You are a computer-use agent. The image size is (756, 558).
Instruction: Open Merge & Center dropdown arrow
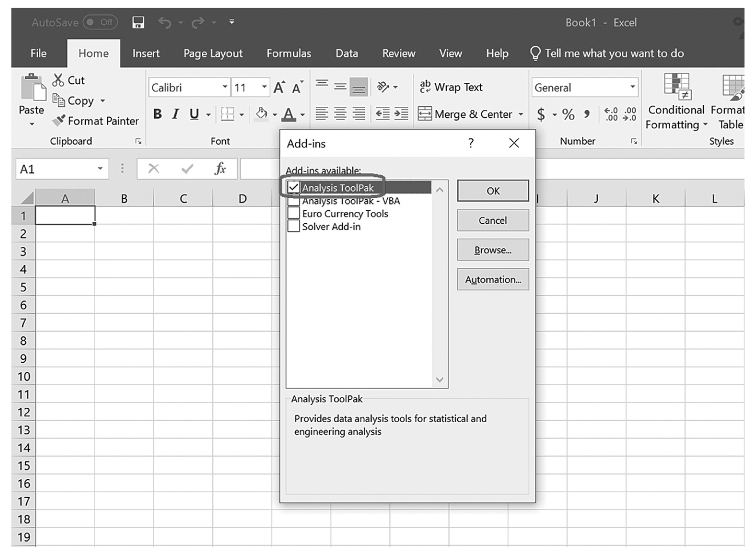(x=521, y=114)
